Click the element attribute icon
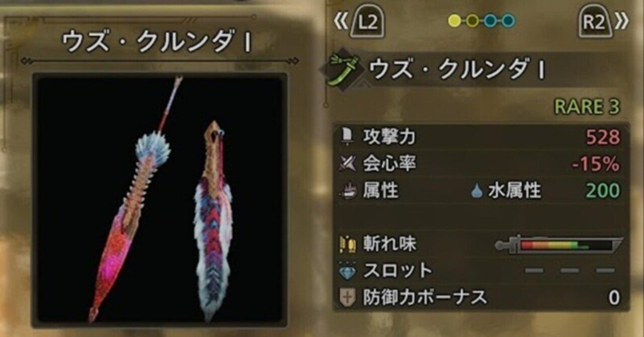Image resolution: width=644 pixels, height=337 pixels. pyautogui.click(x=347, y=191)
